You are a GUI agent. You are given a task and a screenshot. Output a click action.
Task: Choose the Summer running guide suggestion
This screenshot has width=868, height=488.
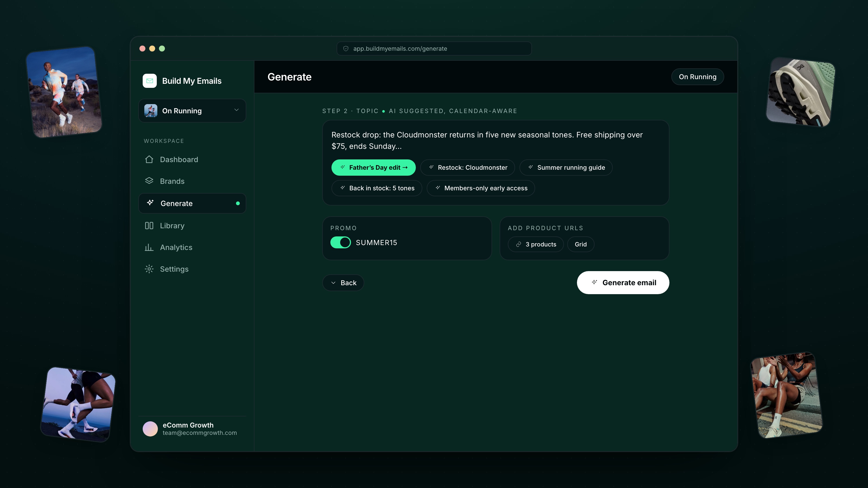pyautogui.click(x=566, y=167)
